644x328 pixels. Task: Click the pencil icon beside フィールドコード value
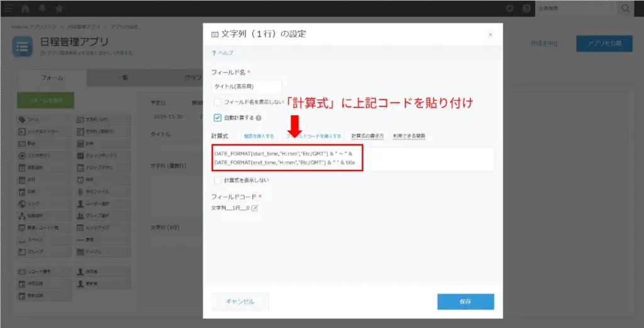coord(255,208)
